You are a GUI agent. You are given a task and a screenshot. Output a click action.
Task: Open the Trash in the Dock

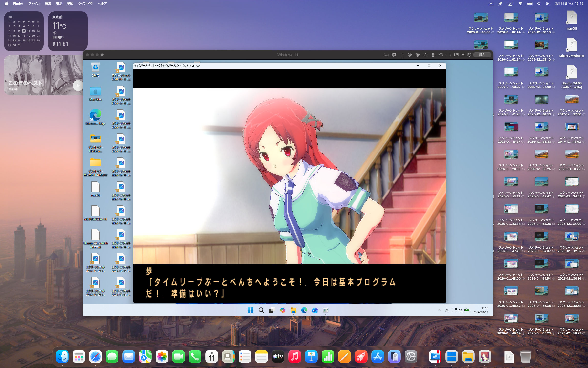(x=526, y=357)
